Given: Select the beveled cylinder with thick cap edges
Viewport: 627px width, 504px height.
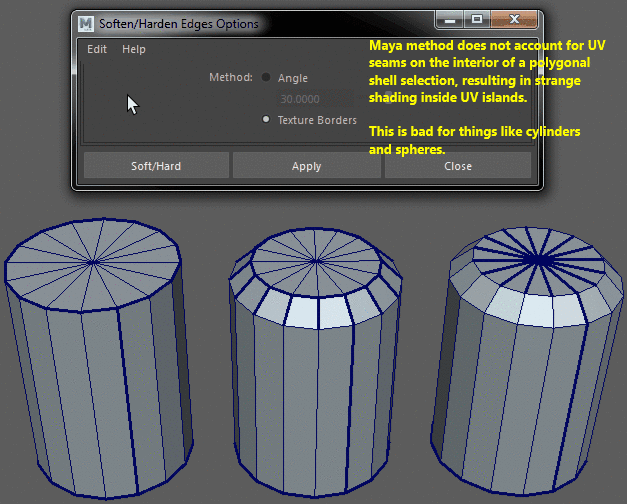Looking at the screenshot, I should tap(527, 360).
